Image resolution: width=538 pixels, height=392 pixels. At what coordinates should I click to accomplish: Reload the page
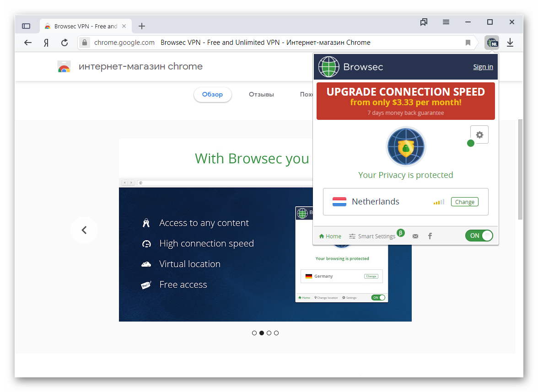pyautogui.click(x=65, y=43)
